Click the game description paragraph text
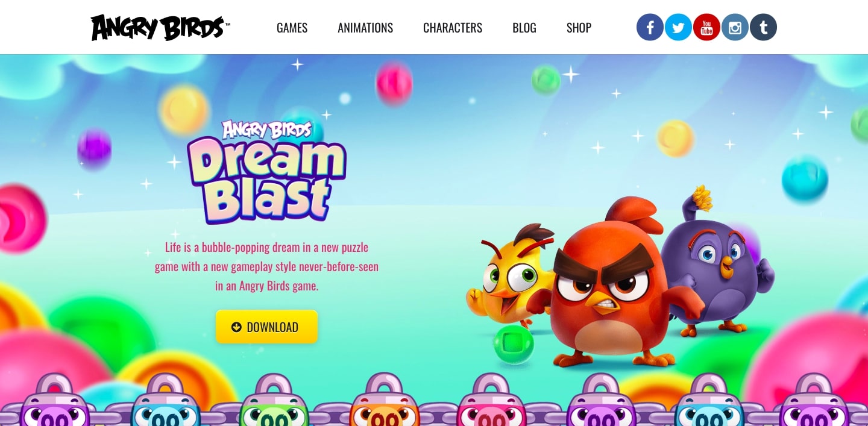 pos(266,266)
